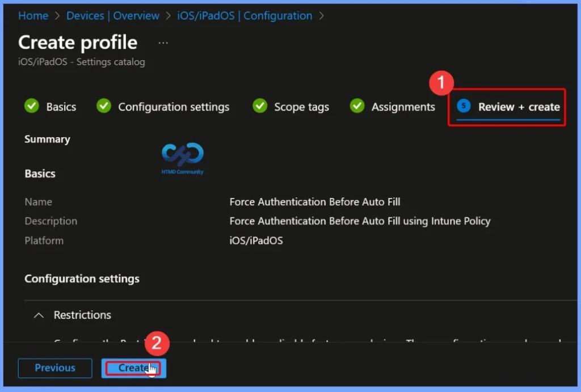581x392 pixels.
Task: Open the ellipsis menu beside Create profile
Action: pos(163,43)
